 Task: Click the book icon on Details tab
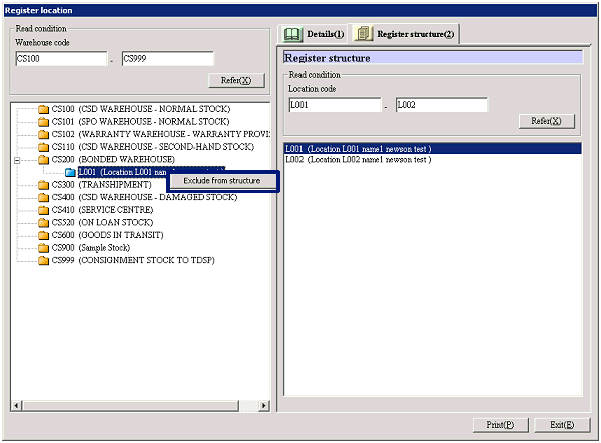click(x=293, y=35)
